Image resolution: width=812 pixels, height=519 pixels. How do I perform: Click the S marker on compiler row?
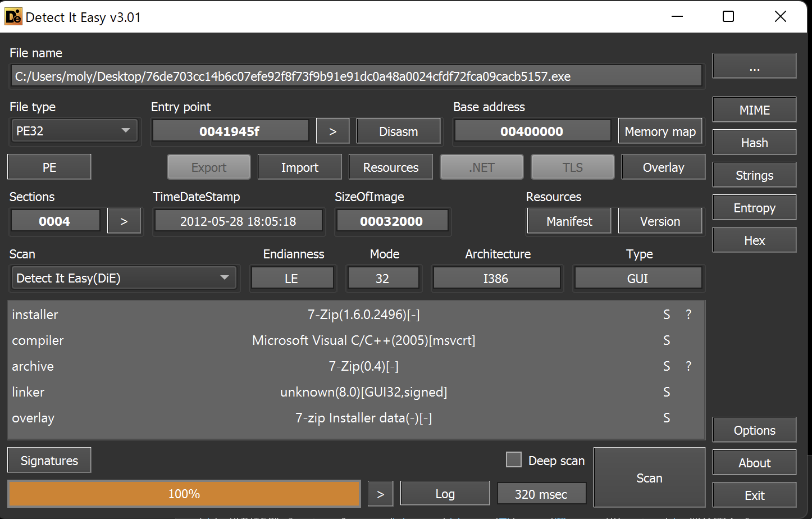click(x=667, y=340)
